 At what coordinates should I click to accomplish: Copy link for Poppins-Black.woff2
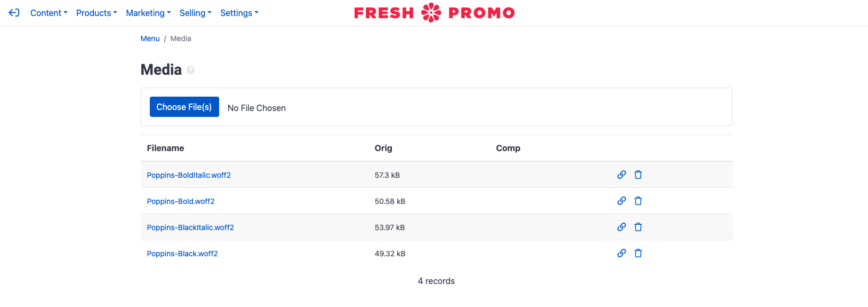pos(622,253)
